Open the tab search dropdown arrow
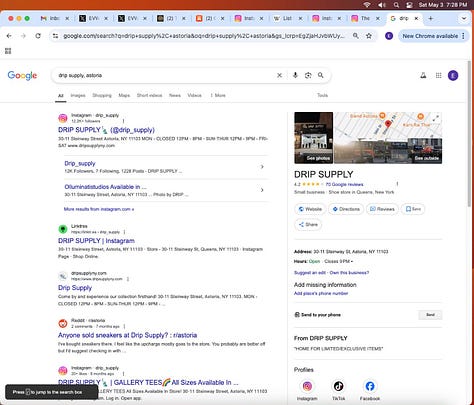 (464, 18)
